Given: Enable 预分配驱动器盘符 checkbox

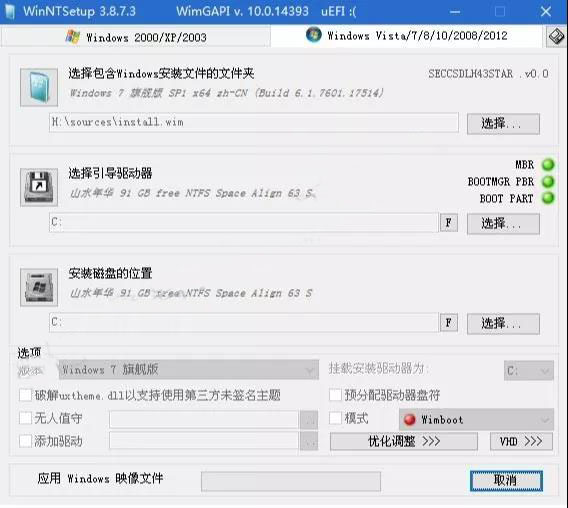Looking at the screenshot, I should [335, 395].
